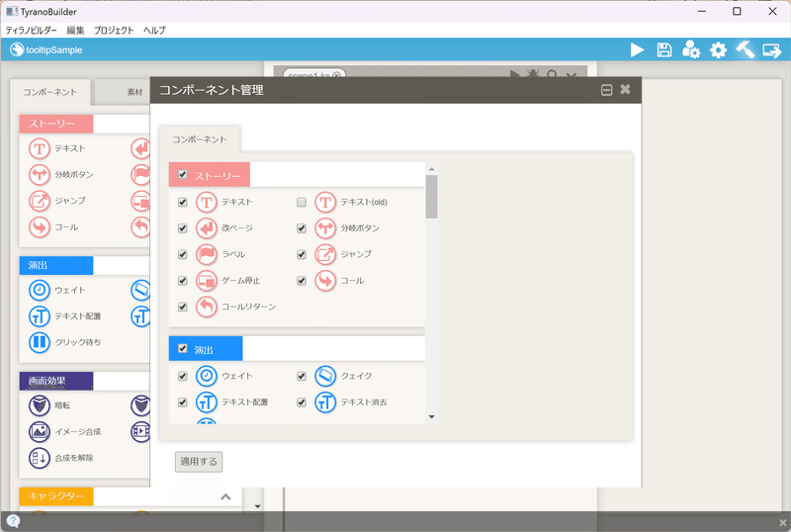This screenshot has width=791, height=532.
Task: Toggle the ストーリー category checkbox
Action: pyautogui.click(x=183, y=175)
